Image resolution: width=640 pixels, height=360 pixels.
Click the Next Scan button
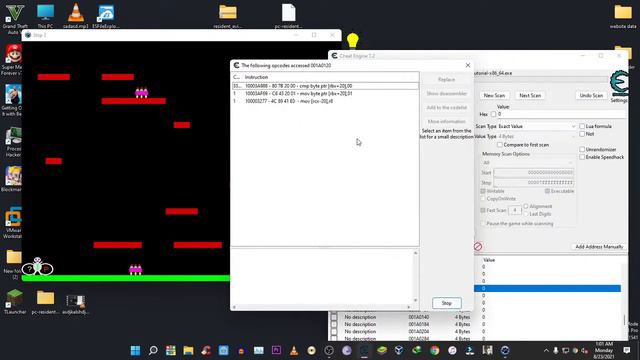tap(530, 95)
